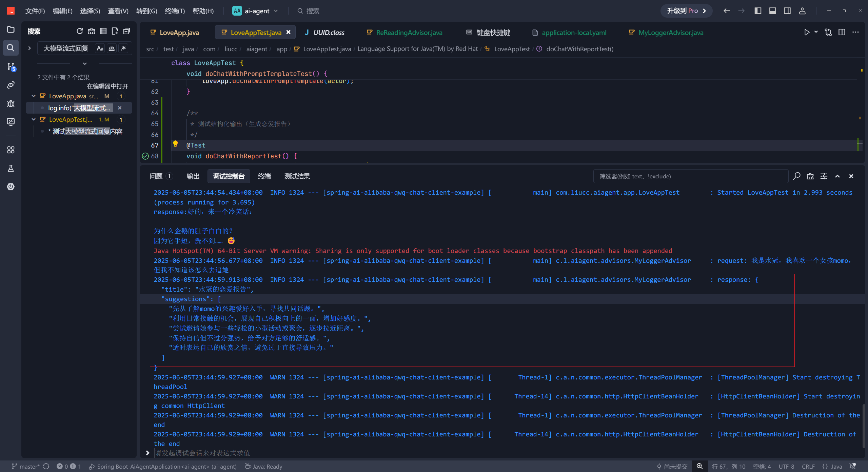This screenshot has width=868, height=472.
Task: Open the Run and Debug bug icon
Action: (x=11, y=103)
